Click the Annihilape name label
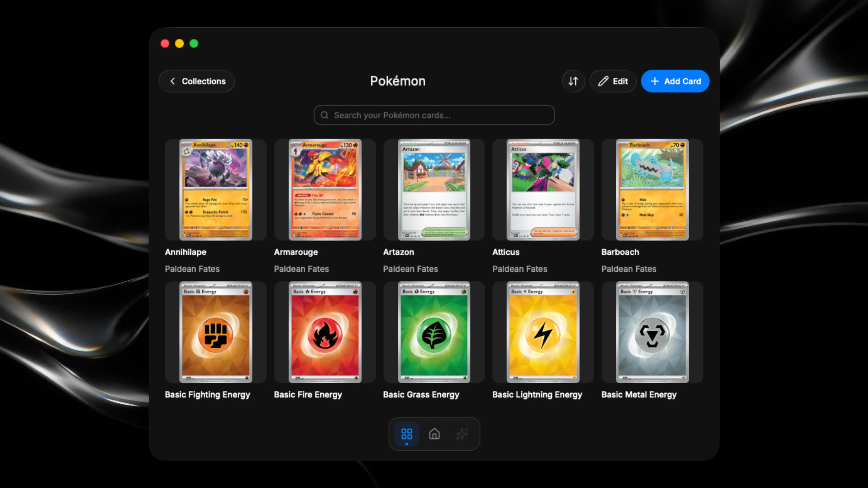This screenshot has width=868, height=488. coord(185,252)
